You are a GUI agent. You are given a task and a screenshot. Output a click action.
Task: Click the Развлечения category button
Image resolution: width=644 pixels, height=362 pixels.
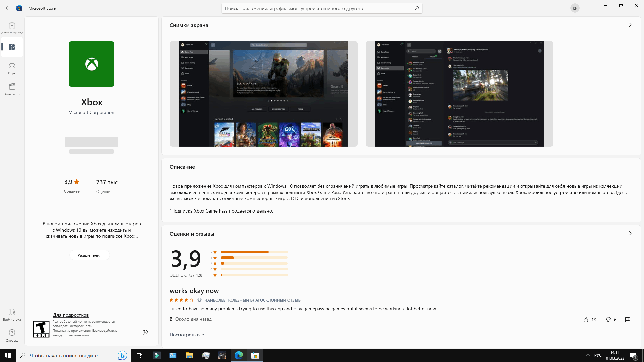[90, 255]
